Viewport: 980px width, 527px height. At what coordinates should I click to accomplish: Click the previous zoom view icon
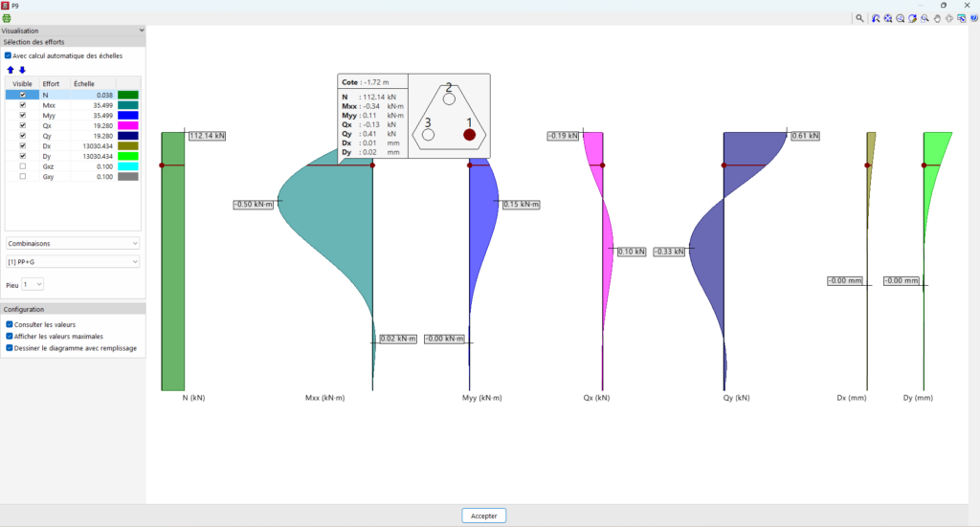[876, 19]
